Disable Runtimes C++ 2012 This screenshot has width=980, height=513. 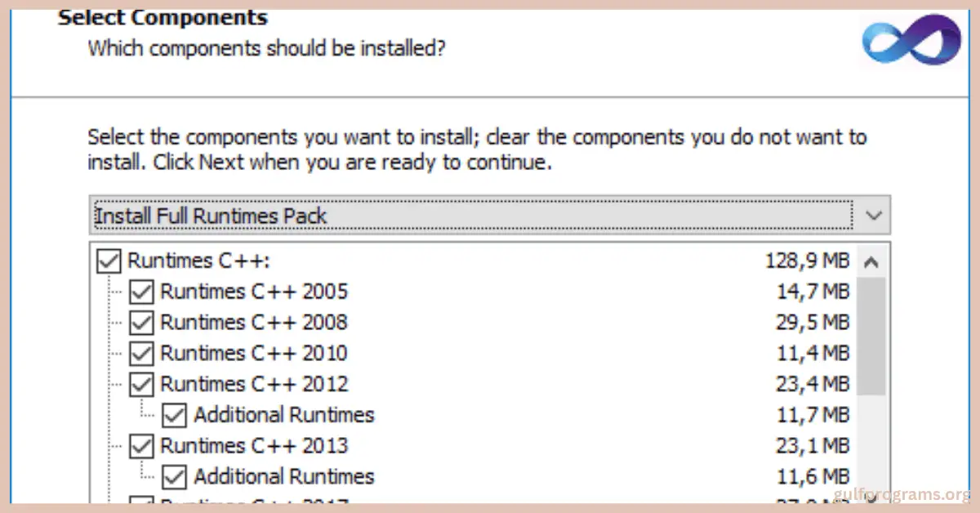pyautogui.click(x=142, y=384)
